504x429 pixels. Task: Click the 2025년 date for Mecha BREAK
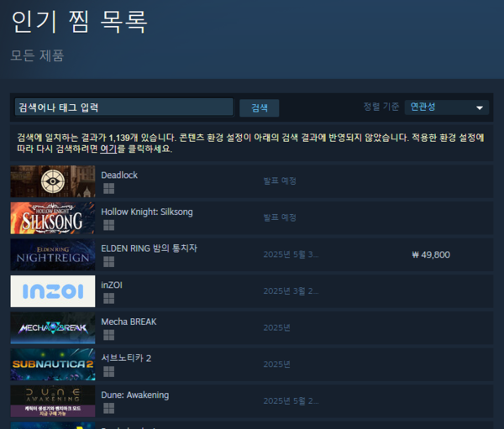click(x=276, y=327)
